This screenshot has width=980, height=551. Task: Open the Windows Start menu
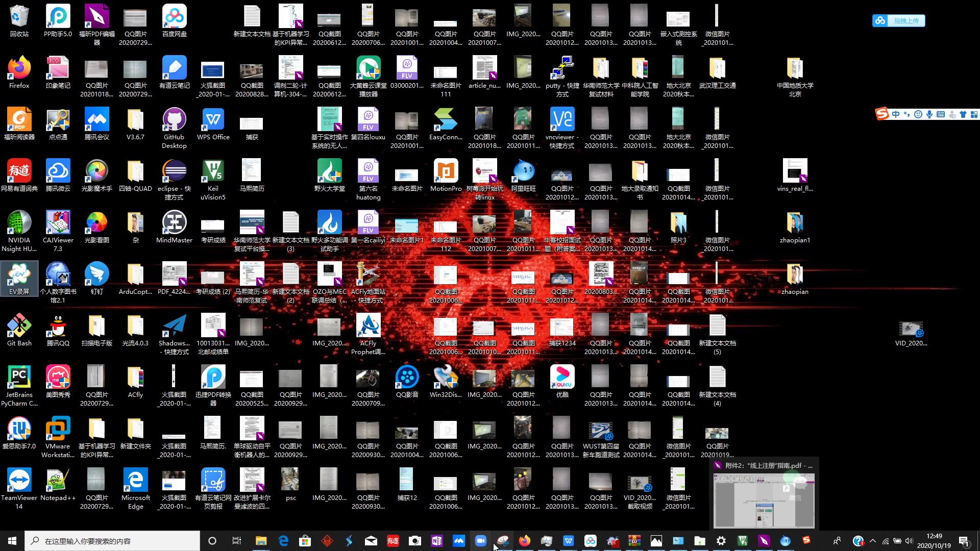click(x=12, y=541)
